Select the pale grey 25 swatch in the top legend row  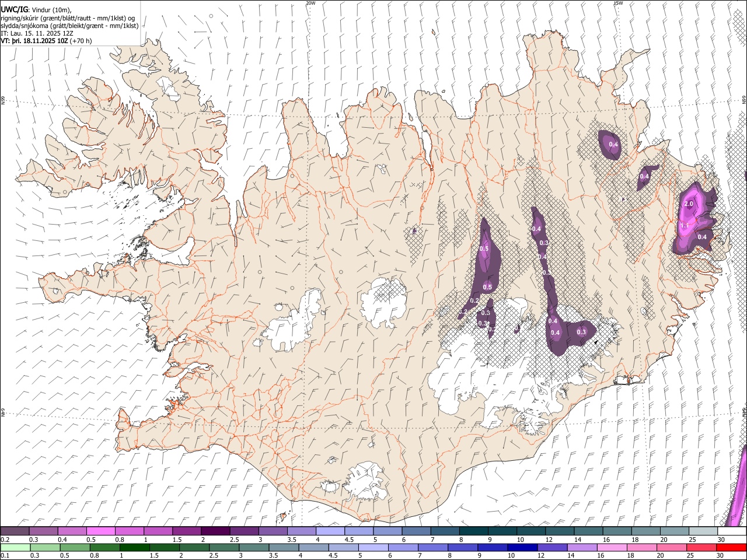pos(704,531)
